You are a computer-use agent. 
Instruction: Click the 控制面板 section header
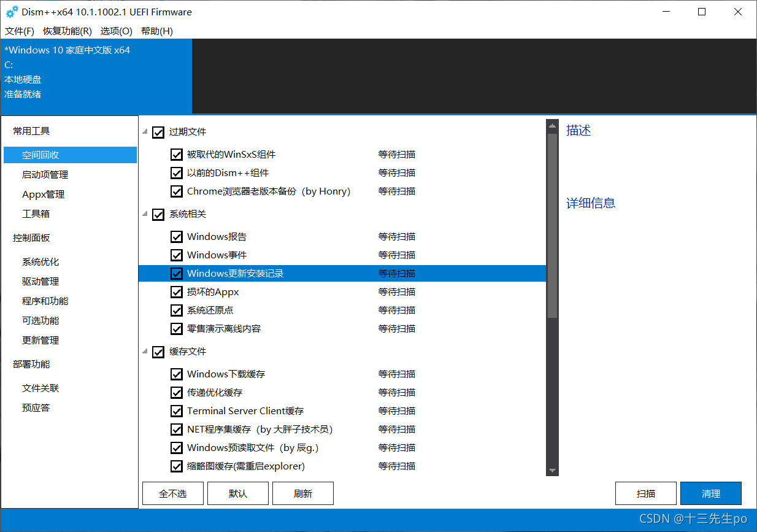coord(31,238)
